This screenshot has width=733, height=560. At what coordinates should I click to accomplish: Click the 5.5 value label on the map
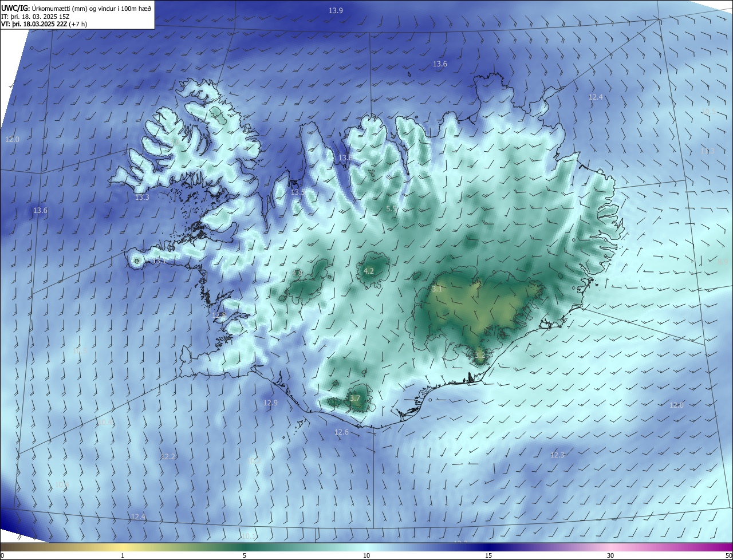(x=392, y=209)
